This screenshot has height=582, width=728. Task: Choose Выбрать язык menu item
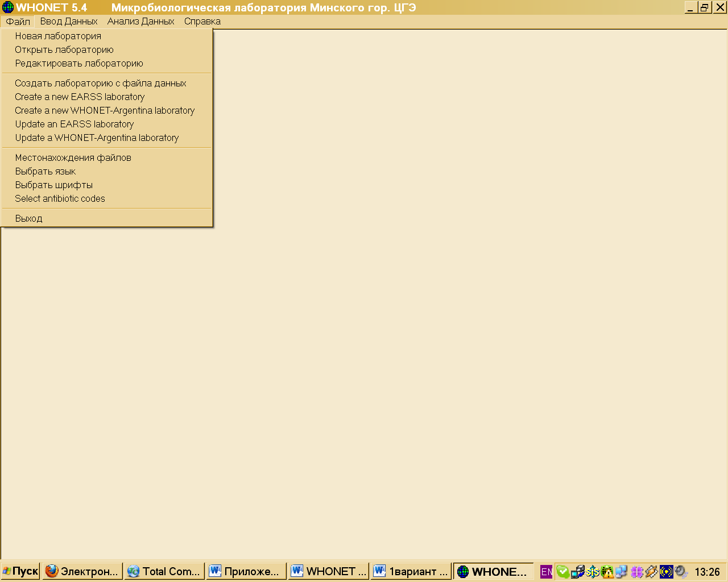pos(107,171)
